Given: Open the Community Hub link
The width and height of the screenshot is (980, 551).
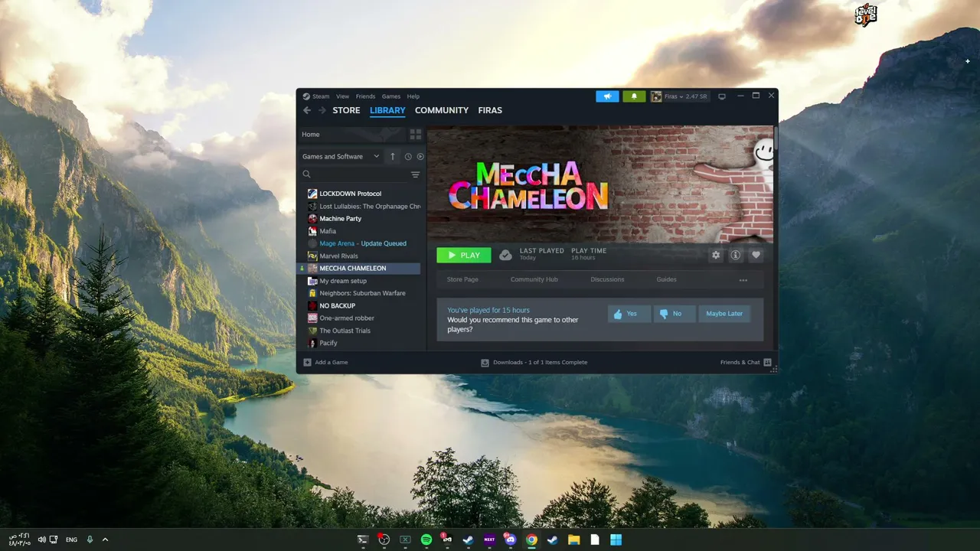Looking at the screenshot, I should click(534, 280).
